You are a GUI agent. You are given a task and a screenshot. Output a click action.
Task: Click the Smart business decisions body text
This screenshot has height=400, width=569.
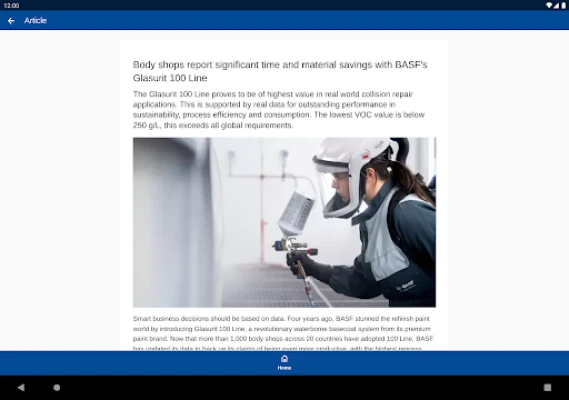[283, 333]
